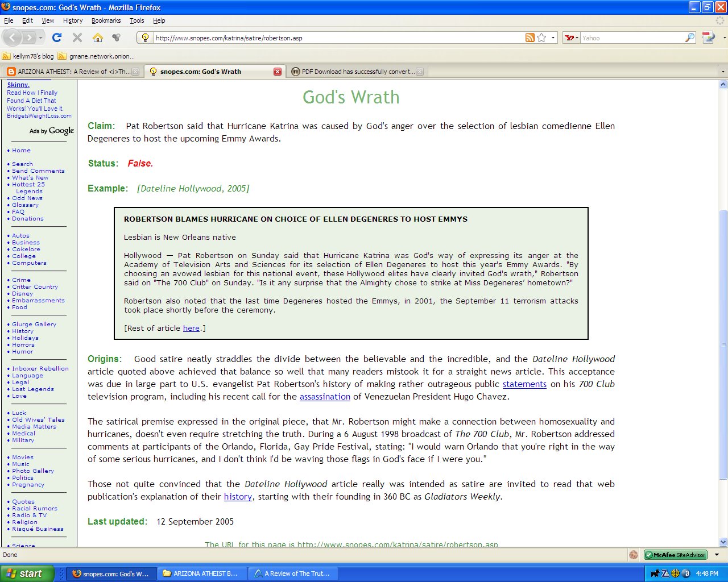The width and height of the screenshot is (728, 582).
Task: Click the URL address field
Action: (x=339, y=38)
